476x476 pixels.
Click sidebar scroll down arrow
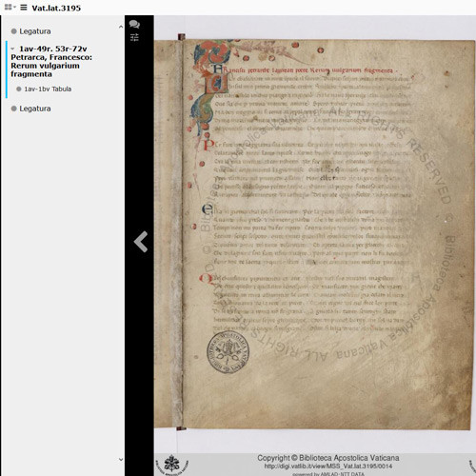121,459
